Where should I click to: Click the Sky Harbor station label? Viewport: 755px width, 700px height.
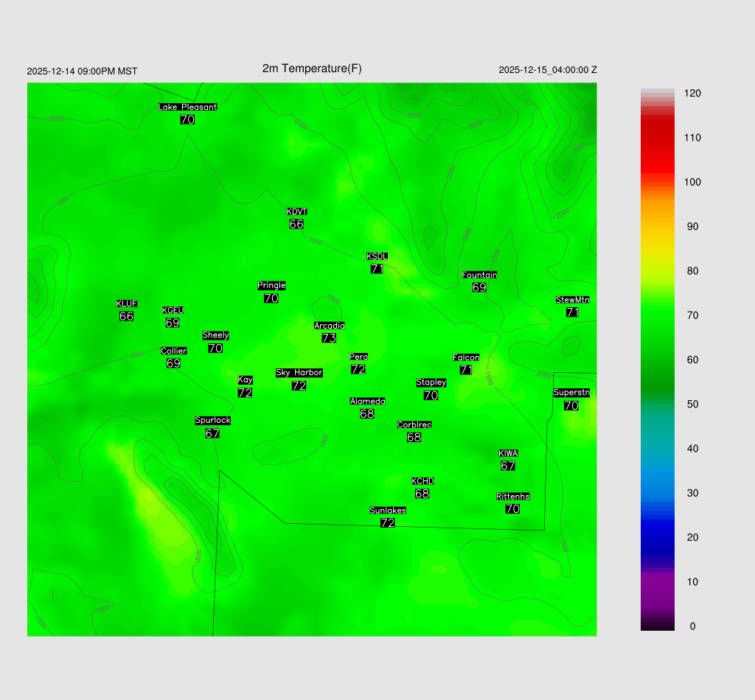[x=299, y=373]
